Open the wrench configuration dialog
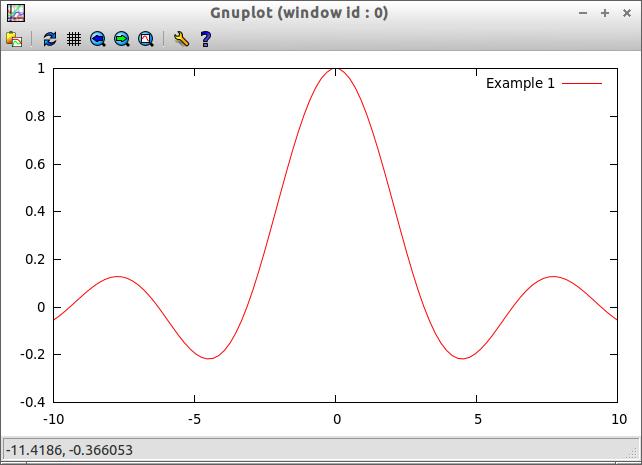Viewport: 642px width, 465px height. [x=181, y=39]
